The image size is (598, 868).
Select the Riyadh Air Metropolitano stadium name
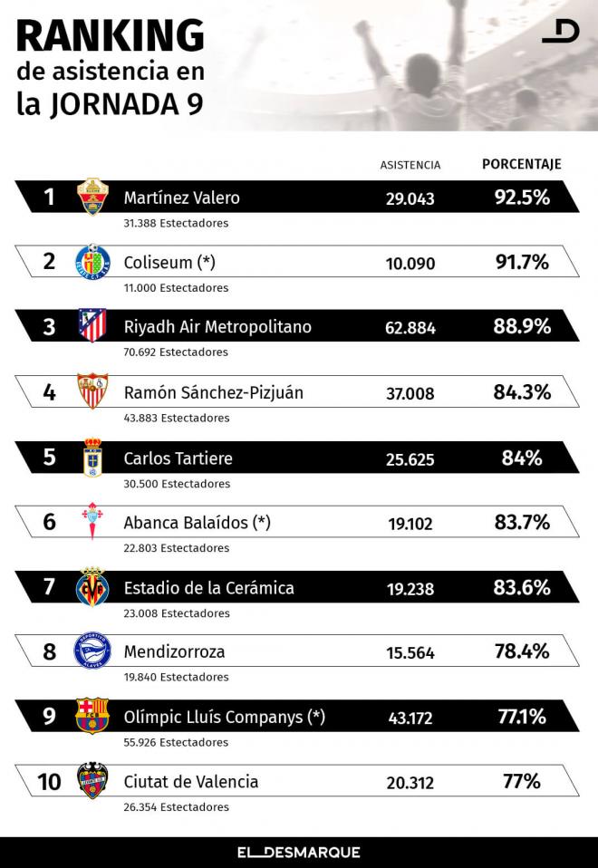[217, 327]
